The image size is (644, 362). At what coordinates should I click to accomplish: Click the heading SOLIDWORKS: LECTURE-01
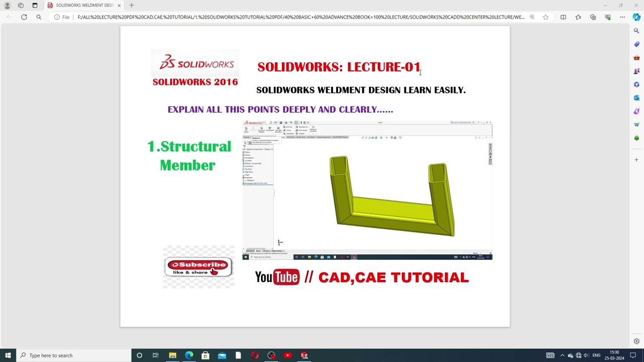pos(339,67)
